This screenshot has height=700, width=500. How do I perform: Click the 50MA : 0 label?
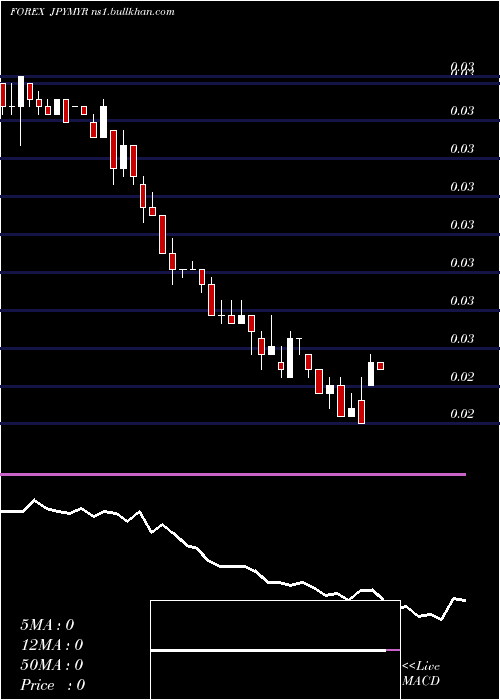pyautogui.click(x=52, y=665)
